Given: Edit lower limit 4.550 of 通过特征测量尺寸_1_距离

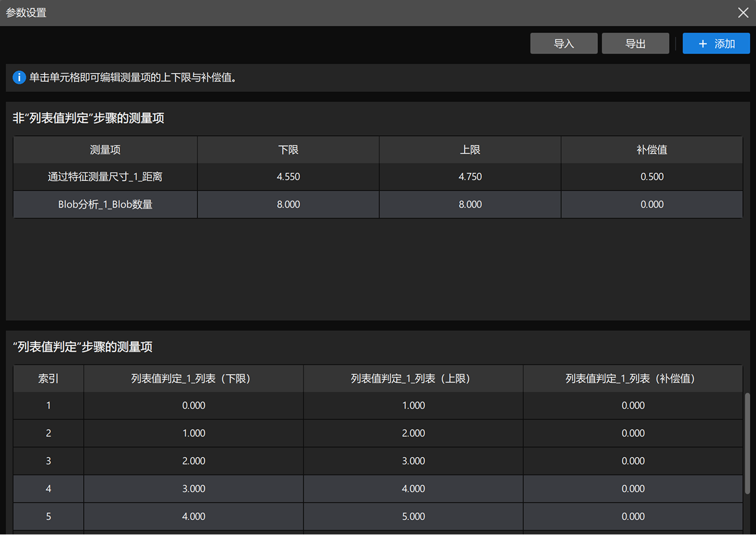Looking at the screenshot, I should pos(288,177).
